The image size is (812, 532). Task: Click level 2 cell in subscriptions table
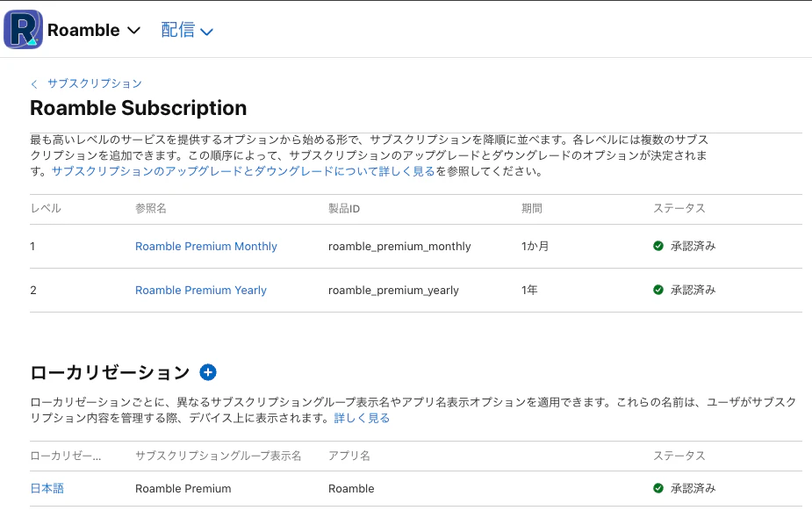33,290
